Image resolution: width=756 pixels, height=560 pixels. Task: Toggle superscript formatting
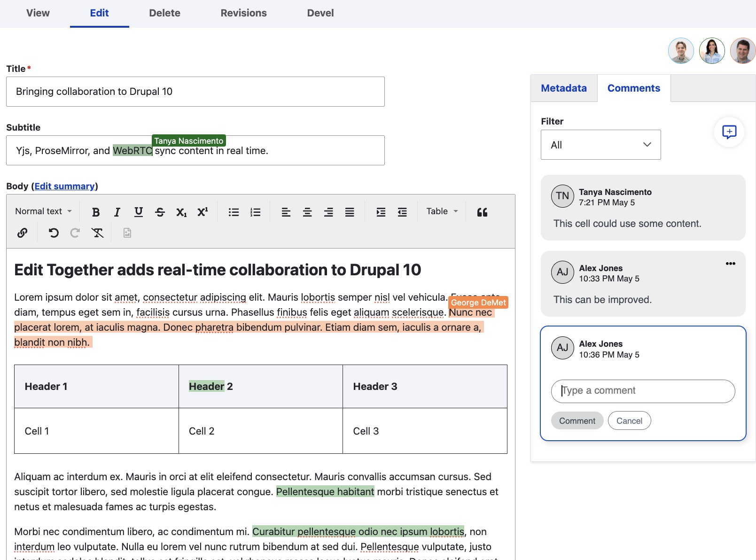tap(203, 212)
